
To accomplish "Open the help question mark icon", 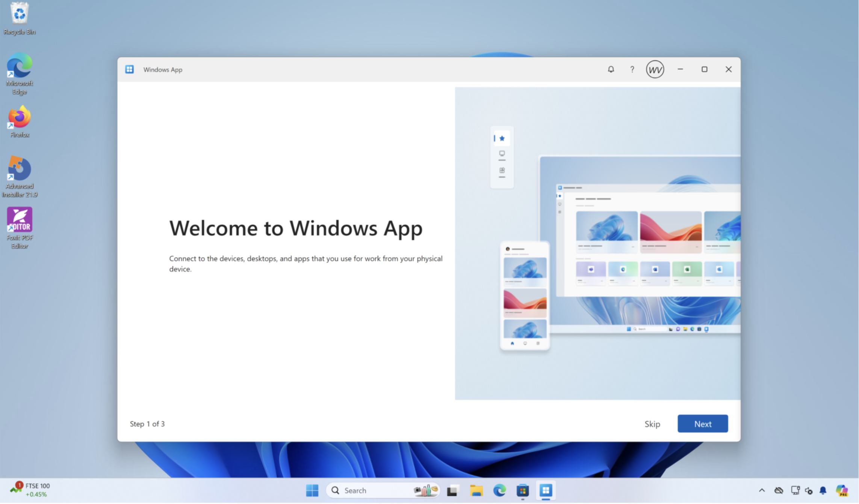I will [632, 69].
